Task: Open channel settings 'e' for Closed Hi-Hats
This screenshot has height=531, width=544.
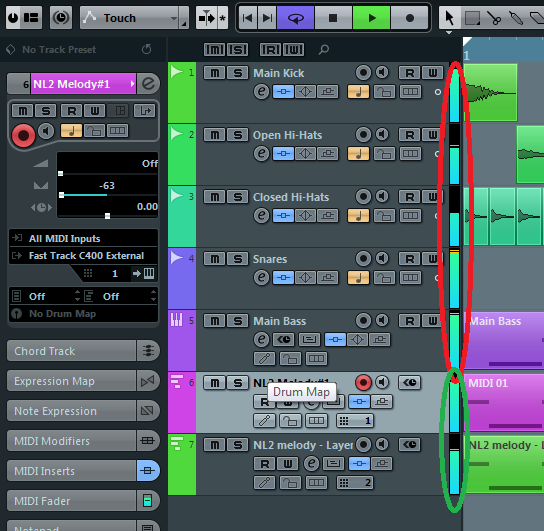Action: [x=262, y=216]
